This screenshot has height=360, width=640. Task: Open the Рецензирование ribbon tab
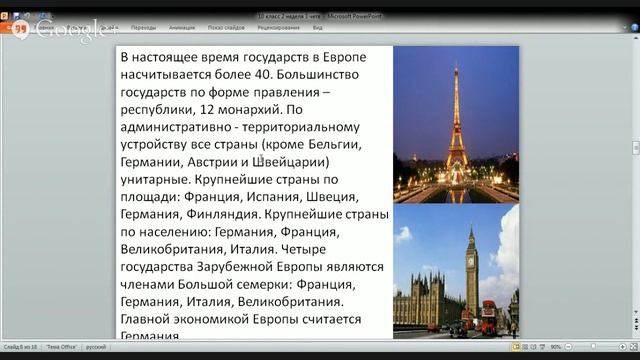278,28
